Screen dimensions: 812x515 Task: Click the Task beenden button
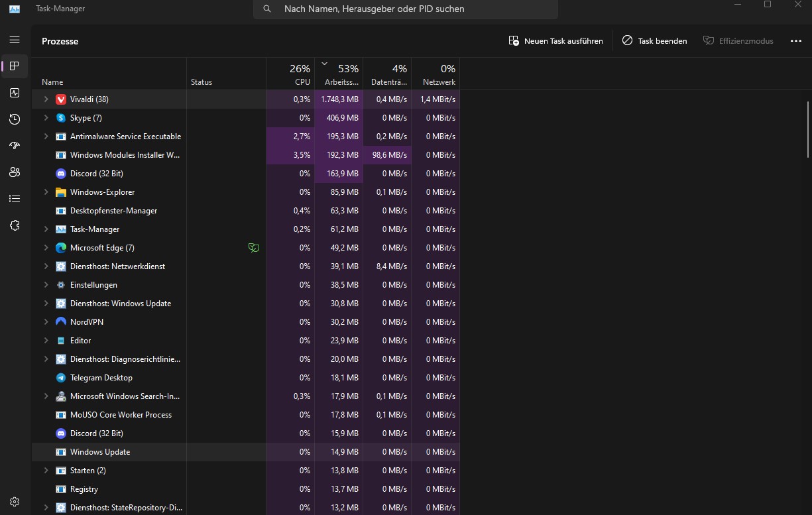(654, 41)
